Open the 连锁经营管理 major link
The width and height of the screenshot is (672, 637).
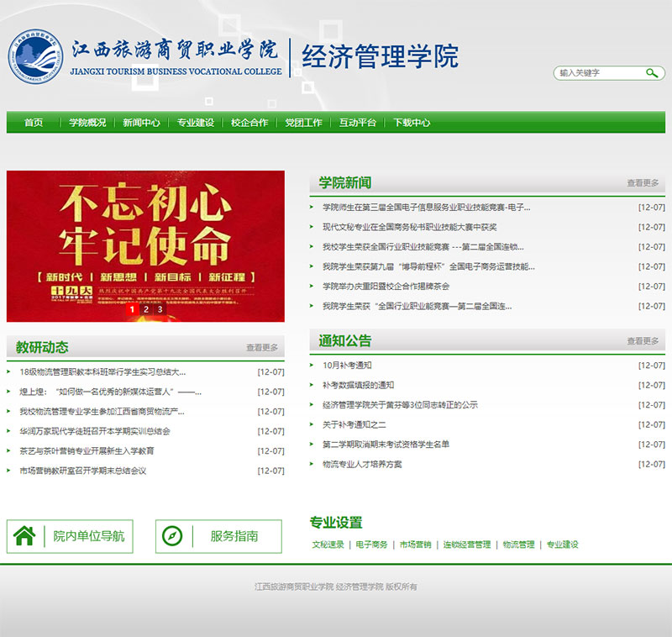pyautogui.click(x=467, y=545)
